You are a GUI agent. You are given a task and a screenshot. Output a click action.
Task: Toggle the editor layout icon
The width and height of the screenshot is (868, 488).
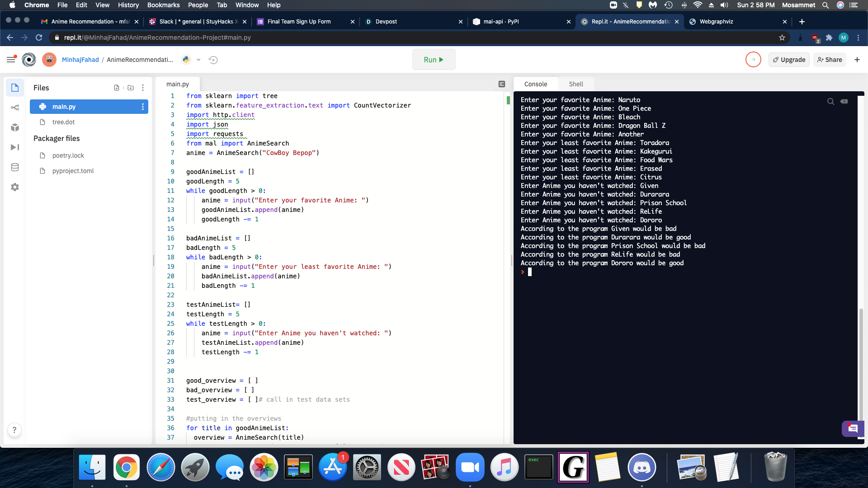pos(502,84)
